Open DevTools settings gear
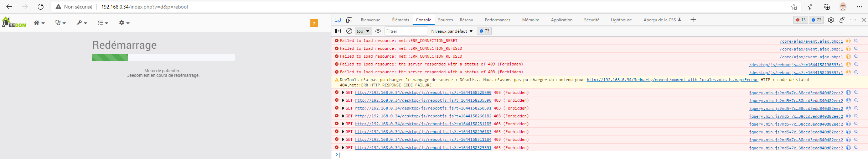Screen dimensions: 868x159 tap(831, 20)
